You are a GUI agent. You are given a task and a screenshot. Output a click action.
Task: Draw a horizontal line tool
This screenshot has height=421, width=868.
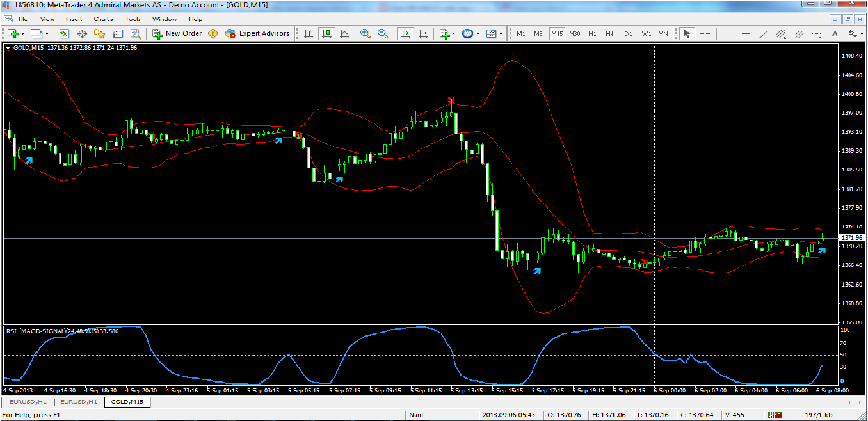click(746, 33)
